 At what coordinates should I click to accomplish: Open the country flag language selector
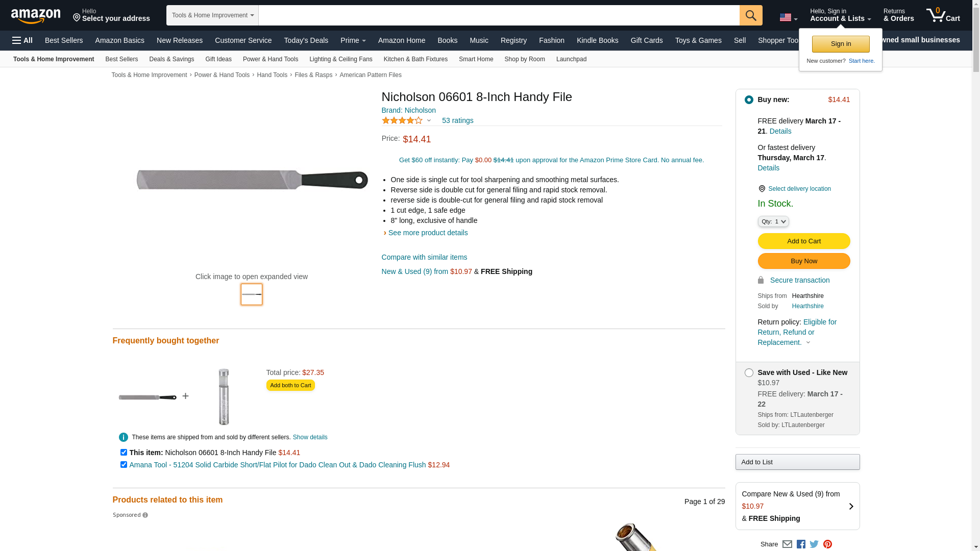(x=788, y=18)
